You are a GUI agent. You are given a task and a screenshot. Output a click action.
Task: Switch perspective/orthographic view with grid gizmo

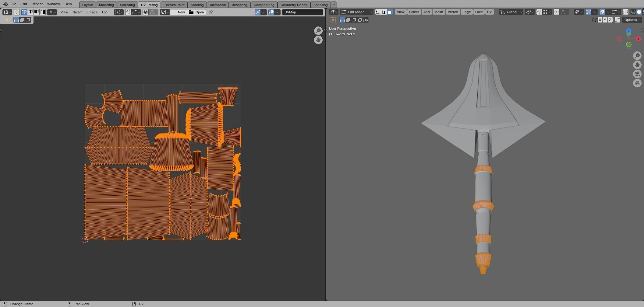[x=637, y=83]
